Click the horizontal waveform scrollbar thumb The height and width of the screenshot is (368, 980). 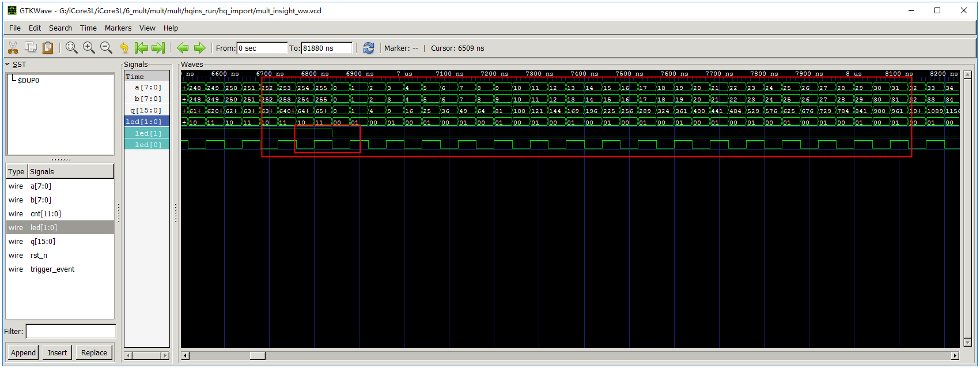pos(257,355)
